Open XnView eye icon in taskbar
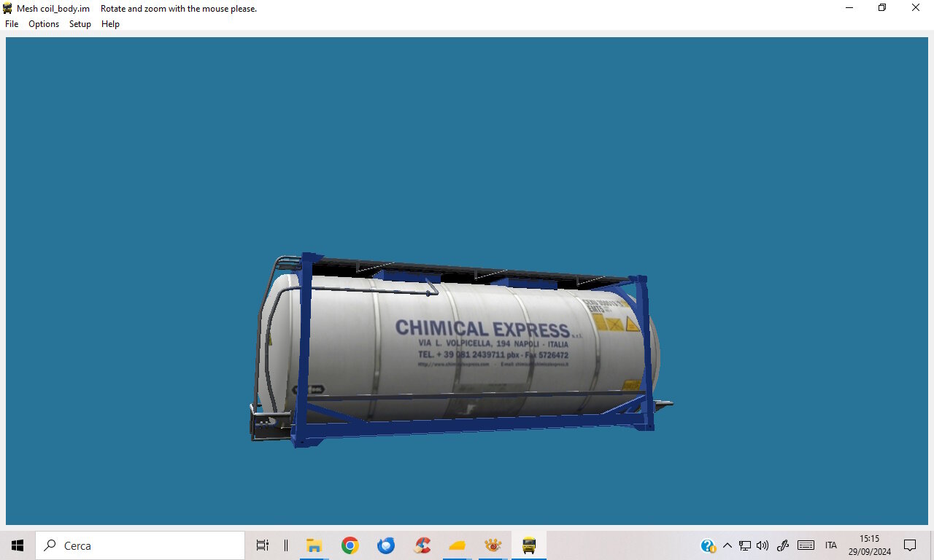Screen dimensions: 934x560 [493, 545]
